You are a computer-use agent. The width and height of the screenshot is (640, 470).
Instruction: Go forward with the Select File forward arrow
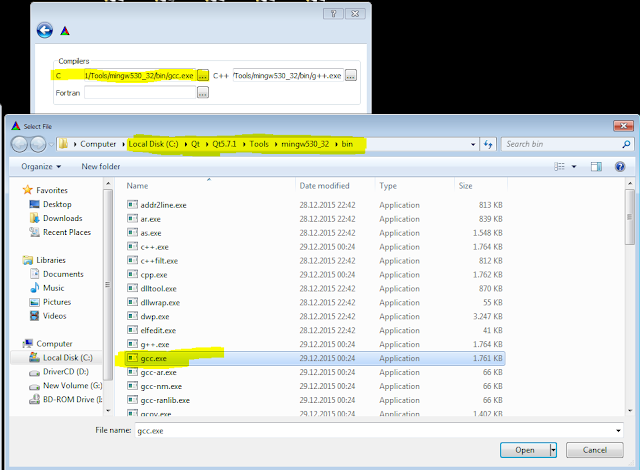38,144
